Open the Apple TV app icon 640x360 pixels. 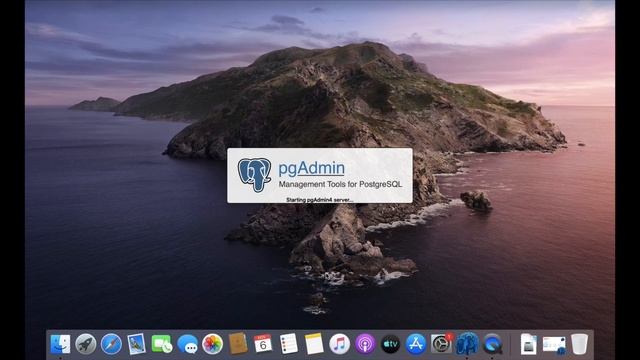[390, 344]
